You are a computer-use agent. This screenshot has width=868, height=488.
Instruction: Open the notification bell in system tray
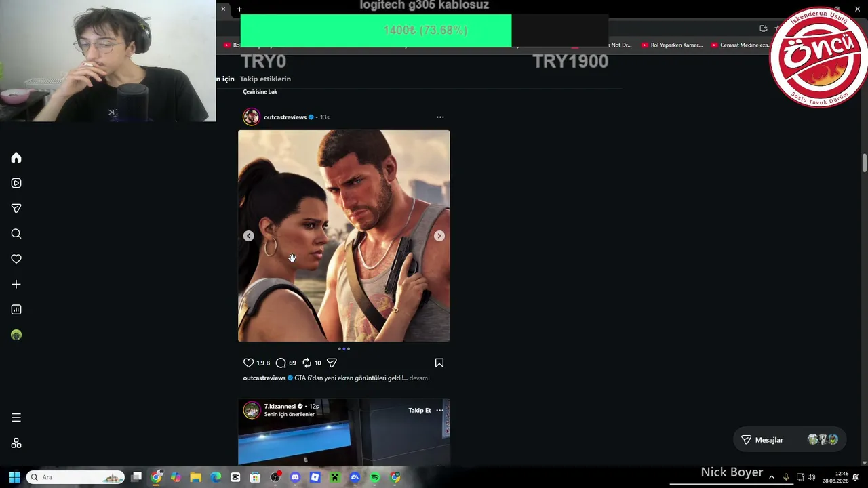(856, 477)
